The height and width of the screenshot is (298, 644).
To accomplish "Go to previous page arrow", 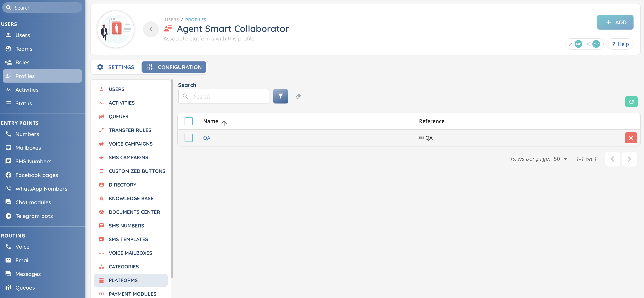I will click(x=612, y=159).
